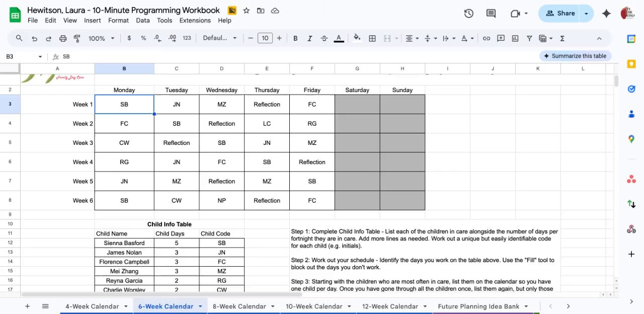The width and height of the screenshot is (644, 314).
Task: Increase font size with plus button
Action: click(x=279, y=38)
